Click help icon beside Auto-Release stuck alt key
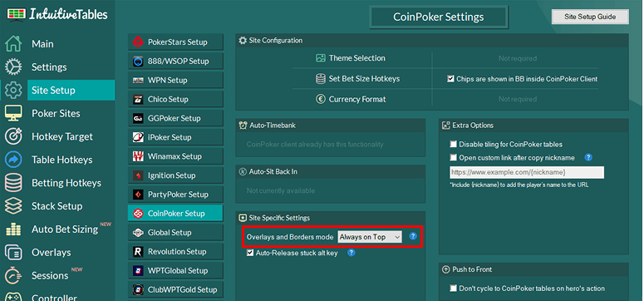Screen dimensions: 644x301 coord(351,253)
